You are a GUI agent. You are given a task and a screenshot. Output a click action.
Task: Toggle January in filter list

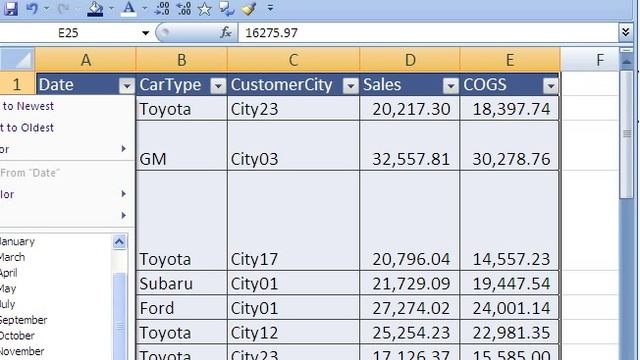pyautogui.click(x=17, y=241)
